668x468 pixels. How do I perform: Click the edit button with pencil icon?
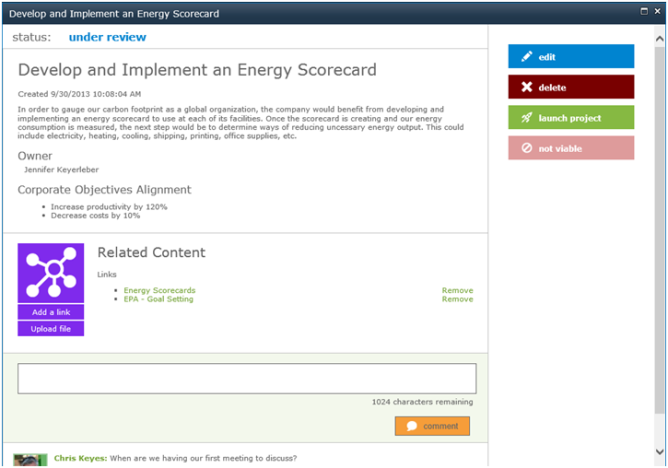[570, 57]
